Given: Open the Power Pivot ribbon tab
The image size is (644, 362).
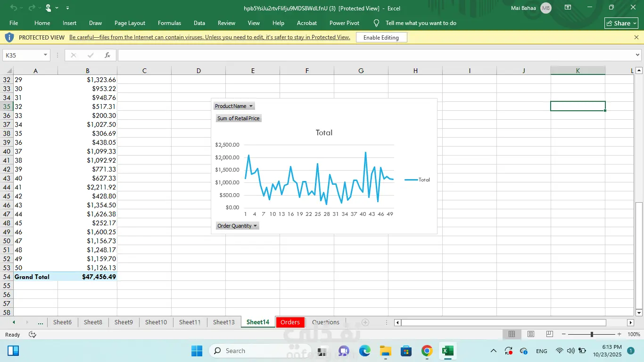Looking at the screenshot, I should (x=344, y=23).
